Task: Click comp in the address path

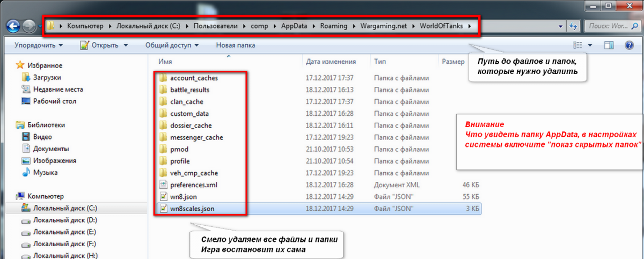Action: point(258,25)
